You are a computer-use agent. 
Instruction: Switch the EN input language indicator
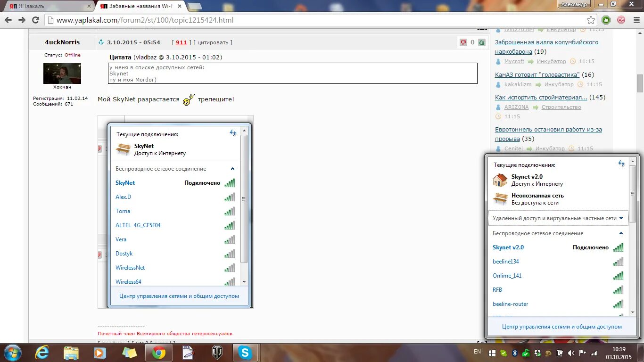click(477, 352)
